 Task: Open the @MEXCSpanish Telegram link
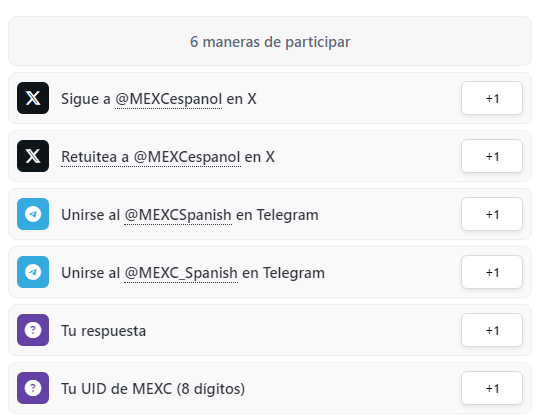coord(178,215)
